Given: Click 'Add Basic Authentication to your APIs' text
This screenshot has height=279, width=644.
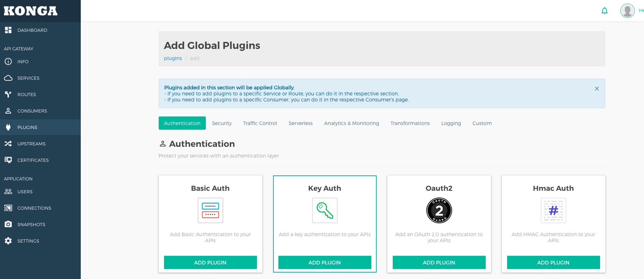Looking at the screenshot, I should click(x=210, y=237).
